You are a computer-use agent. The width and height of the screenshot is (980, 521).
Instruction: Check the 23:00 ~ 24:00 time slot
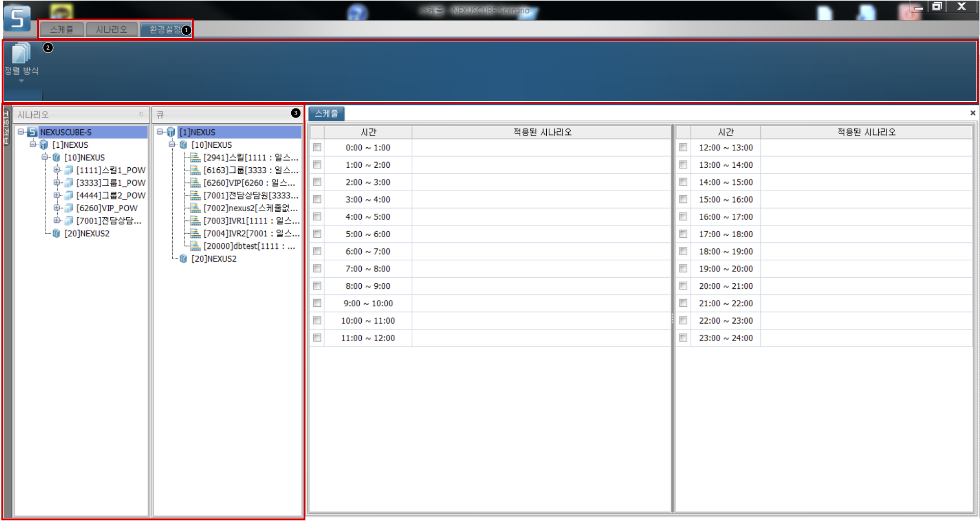tap(683, 338)
